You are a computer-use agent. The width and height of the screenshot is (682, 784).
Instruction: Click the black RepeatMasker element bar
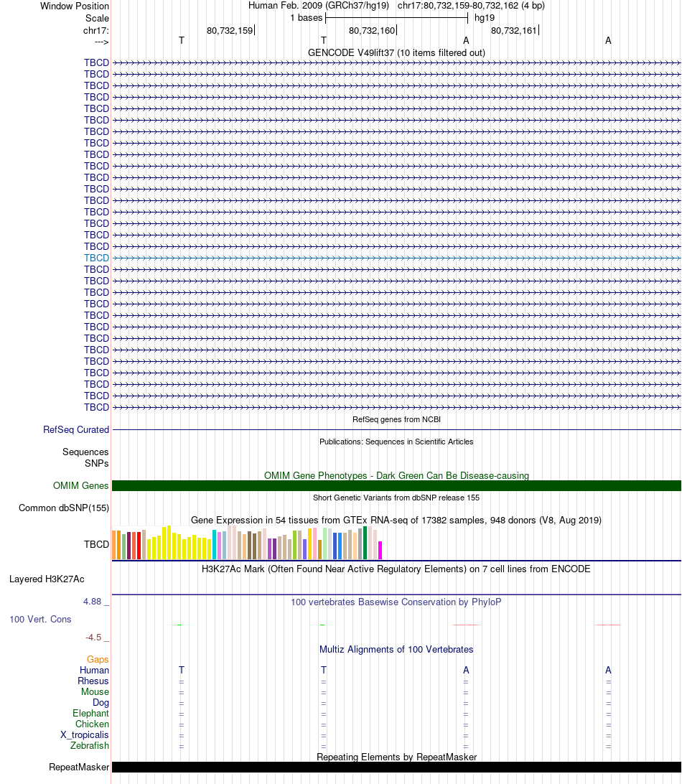point(396,767)
